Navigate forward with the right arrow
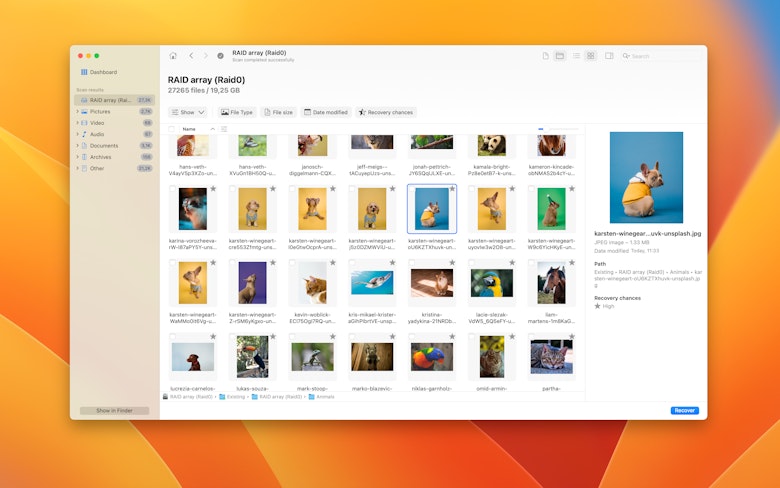780x488 pixels. 205,56
